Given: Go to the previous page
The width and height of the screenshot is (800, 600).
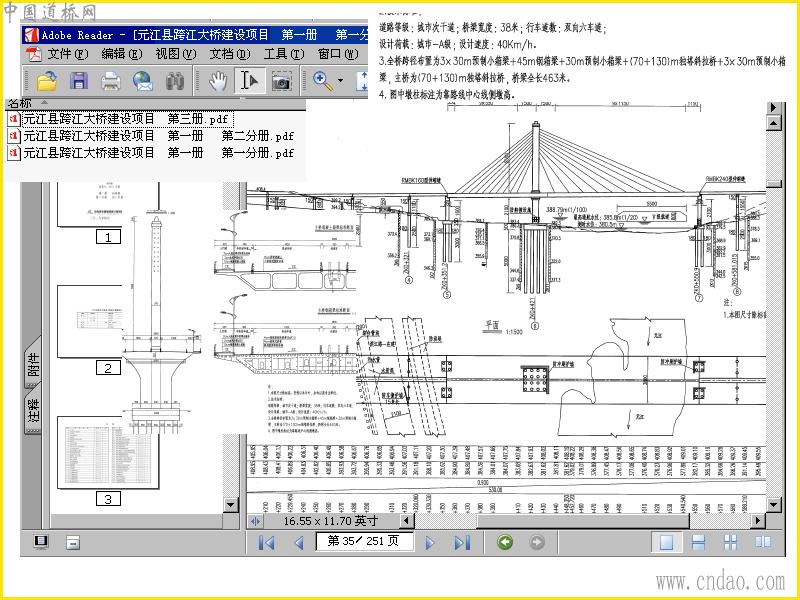Looking at the screenshot, I should tap(299, 542).
